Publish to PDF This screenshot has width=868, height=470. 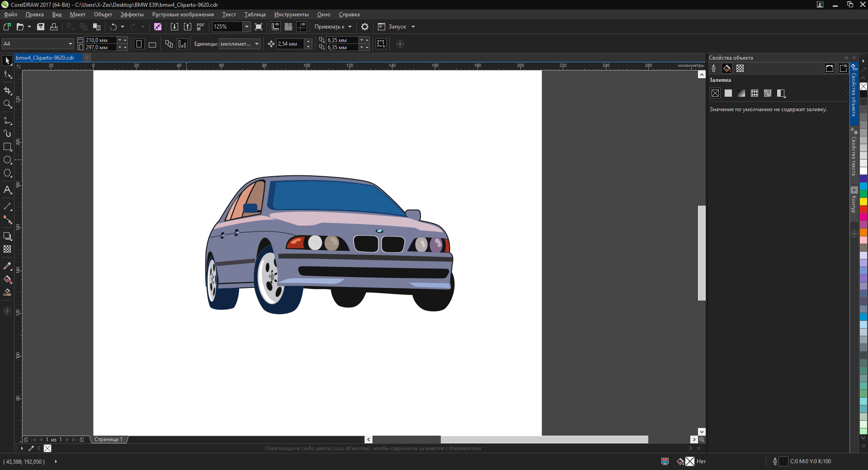[201, 27]
